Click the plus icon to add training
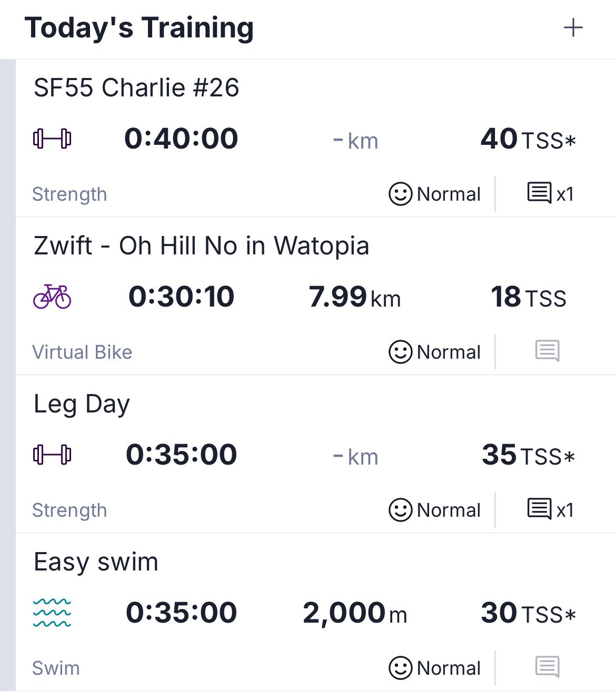Viewport: 616px width, 699px height. tap(573, 28)
